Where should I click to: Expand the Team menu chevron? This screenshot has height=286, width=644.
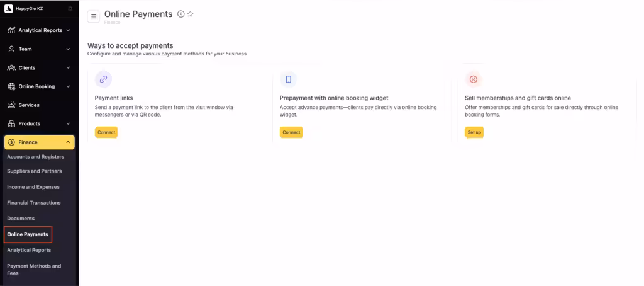tap(68, 49)
